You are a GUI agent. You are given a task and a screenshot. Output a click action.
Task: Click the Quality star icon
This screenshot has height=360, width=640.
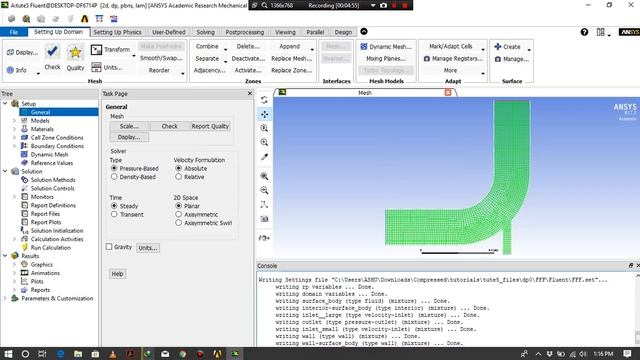point(75,52)
